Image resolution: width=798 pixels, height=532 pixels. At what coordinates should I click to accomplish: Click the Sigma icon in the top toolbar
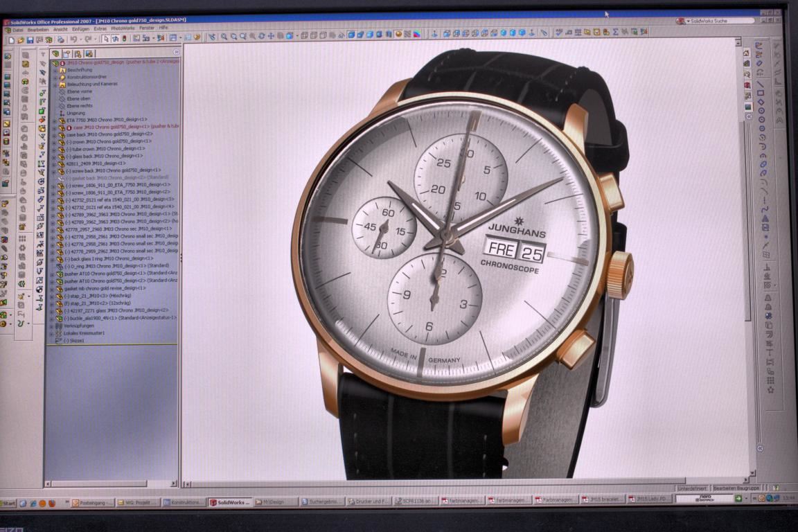[614, 32]
